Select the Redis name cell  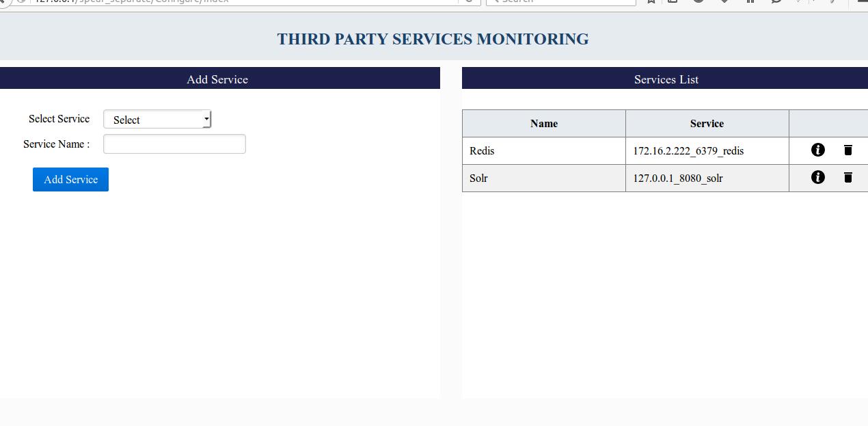(544, 150)
